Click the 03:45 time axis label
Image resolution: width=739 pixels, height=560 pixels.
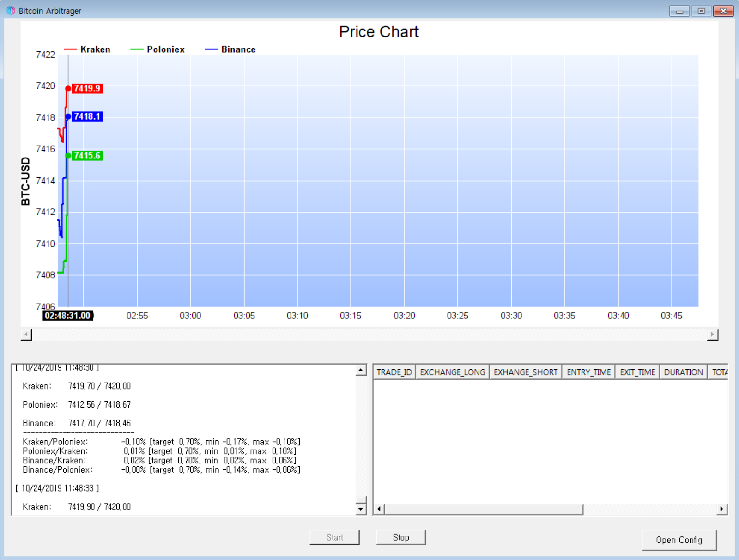671,316
